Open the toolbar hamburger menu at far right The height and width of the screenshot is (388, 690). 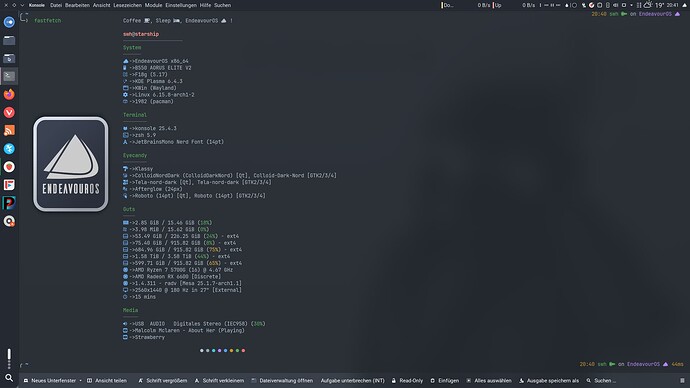click(x=682, y=381)
